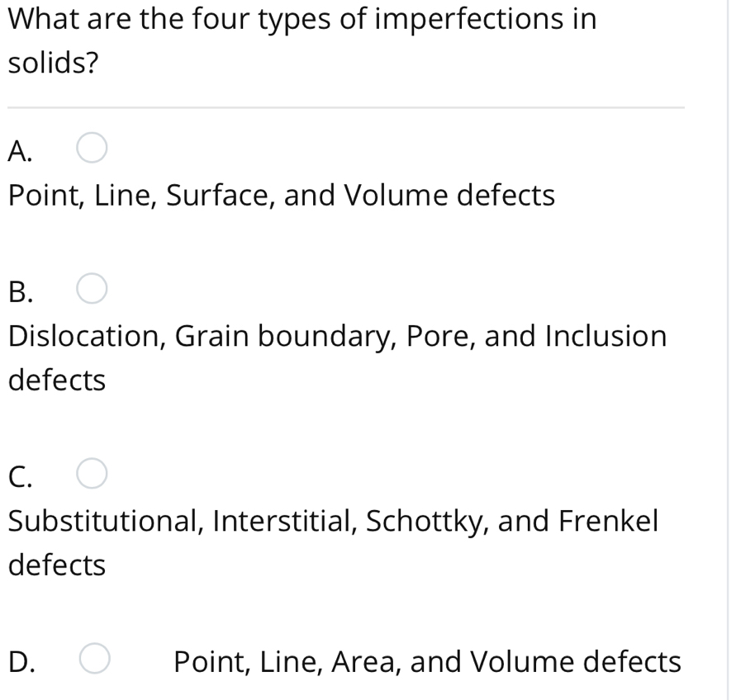Click the 'C.' option letter label
The image size is (736, 700).
21,475
